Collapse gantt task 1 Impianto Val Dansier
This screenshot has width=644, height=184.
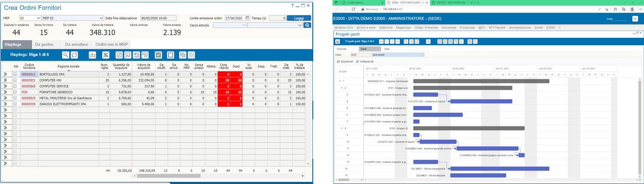[340, 81]
